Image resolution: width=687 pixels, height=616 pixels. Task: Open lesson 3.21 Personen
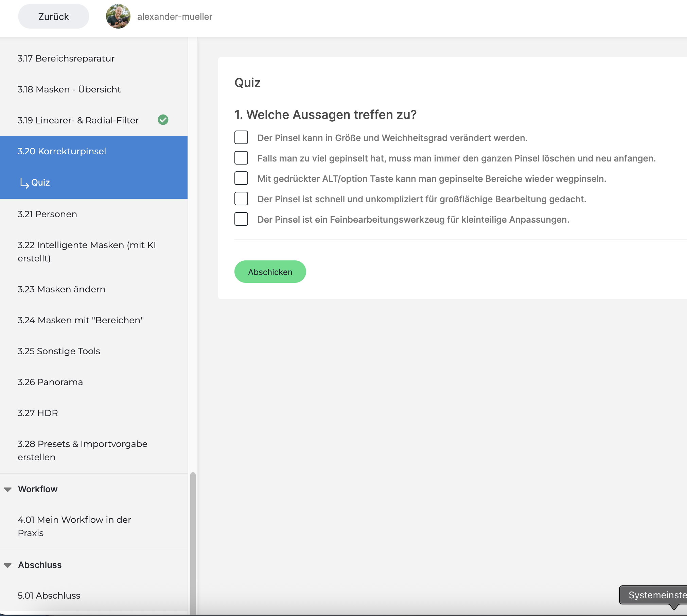47,214
